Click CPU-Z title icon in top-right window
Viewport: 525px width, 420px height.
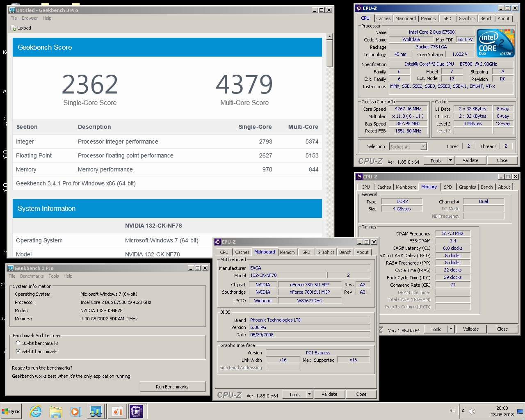pos(359,8)
